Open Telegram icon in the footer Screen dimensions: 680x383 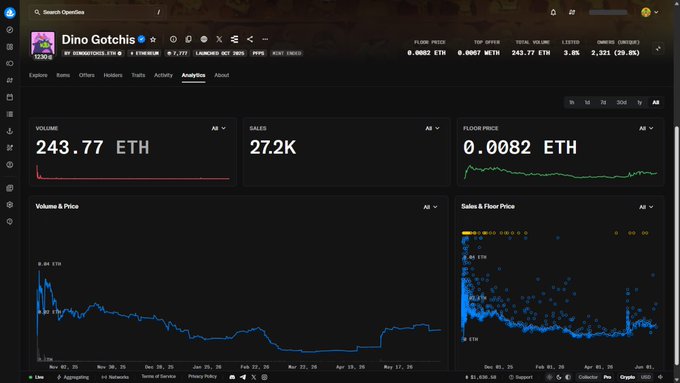coord(243,377)
